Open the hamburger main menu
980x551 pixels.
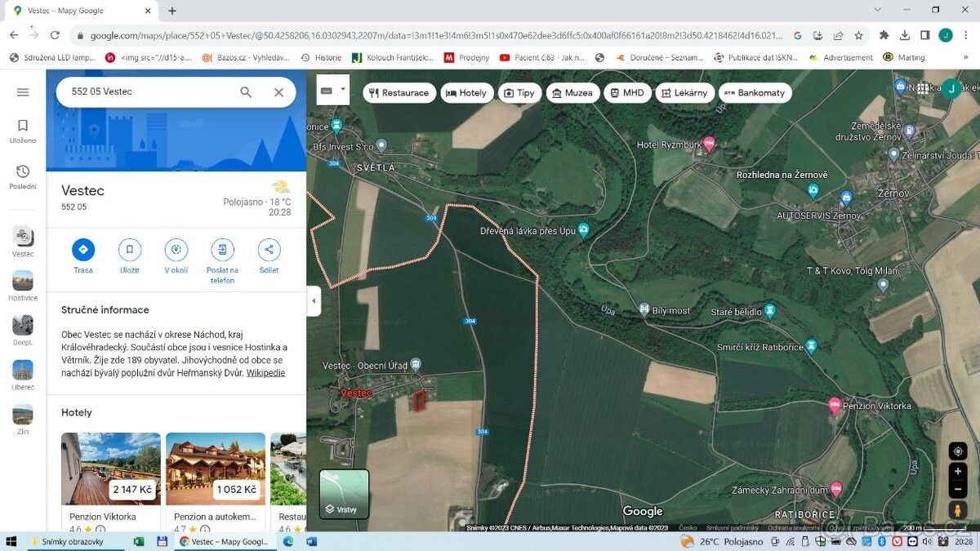[x=23, y=92]
